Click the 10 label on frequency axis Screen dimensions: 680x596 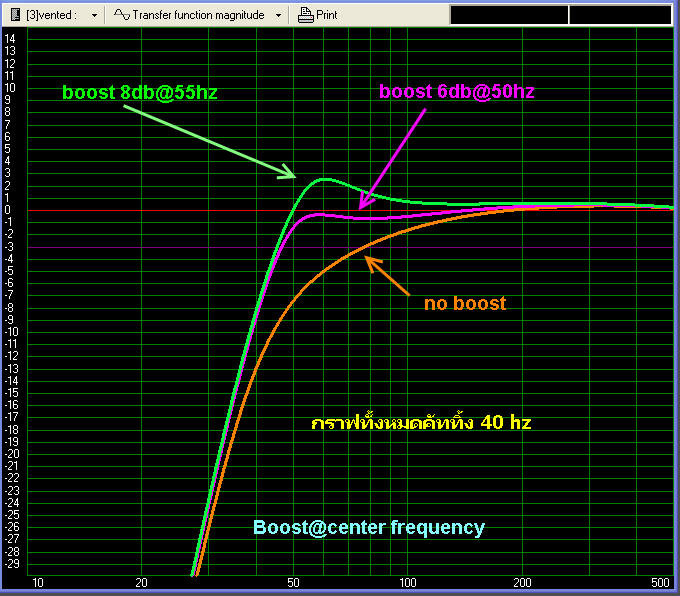point(38,583)
